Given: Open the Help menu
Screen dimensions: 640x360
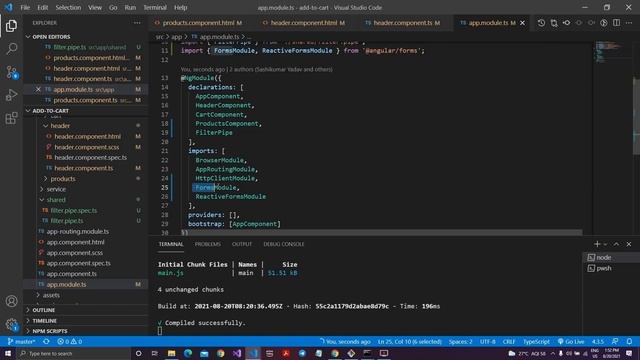Looking at the screenshot, I should pos(180,7).
